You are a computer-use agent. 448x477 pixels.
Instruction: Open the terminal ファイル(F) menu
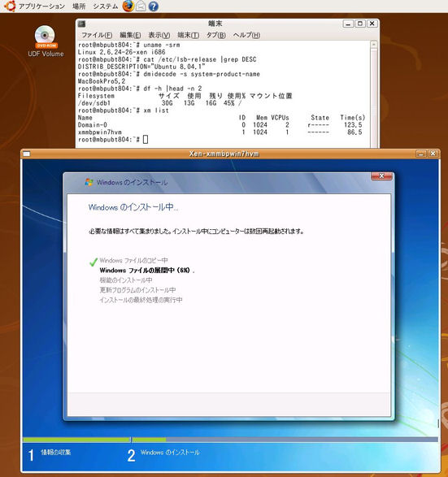tap(97, 35)
